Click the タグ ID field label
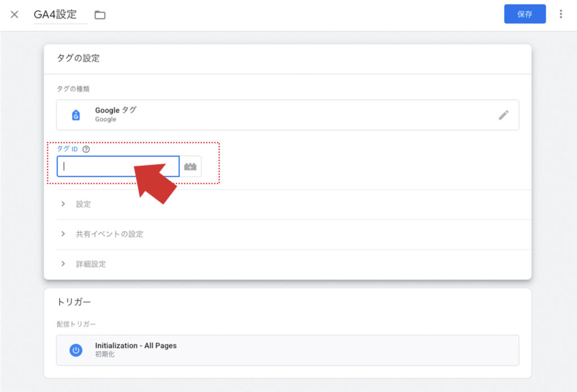Viewport: 577px width, 392px height. click(67, 149)
